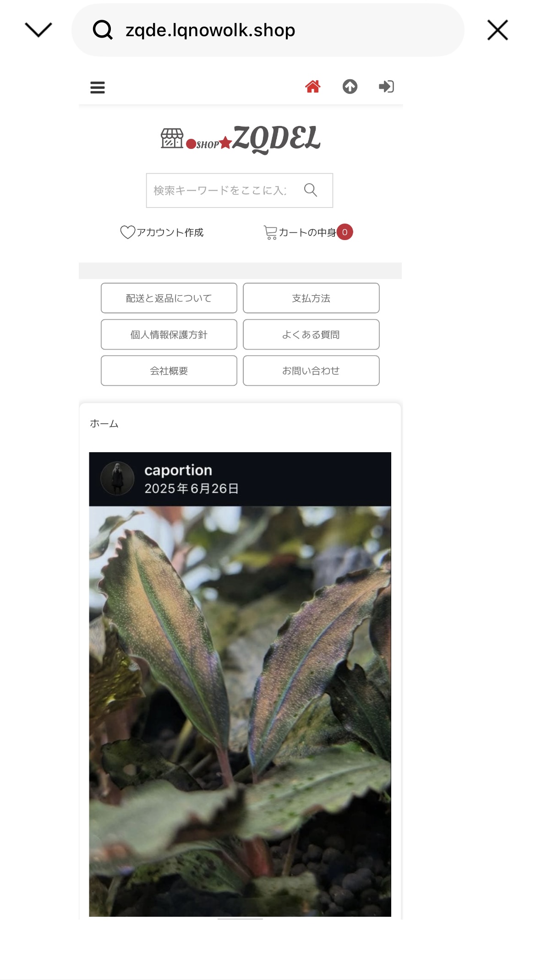This screenshot has width=536, height=980.
Task: Open お問い合わせ page
Action: (311, 371)
